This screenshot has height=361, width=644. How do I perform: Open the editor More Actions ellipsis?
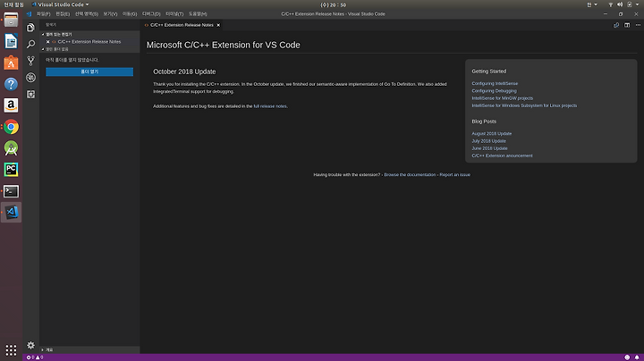638,25
